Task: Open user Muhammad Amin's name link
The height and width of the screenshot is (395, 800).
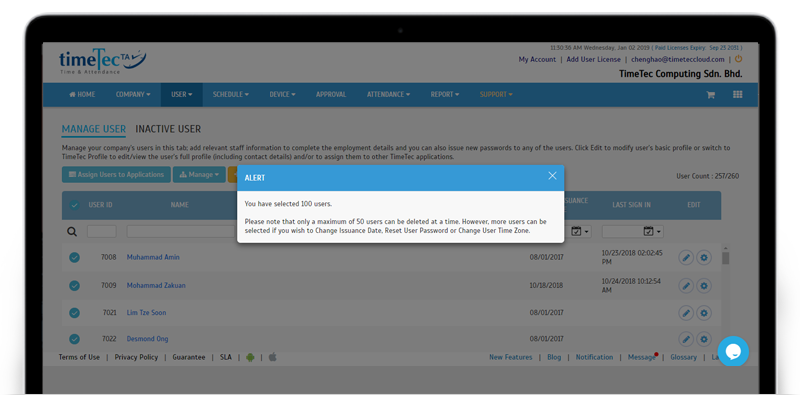Action: click(153, 257)
